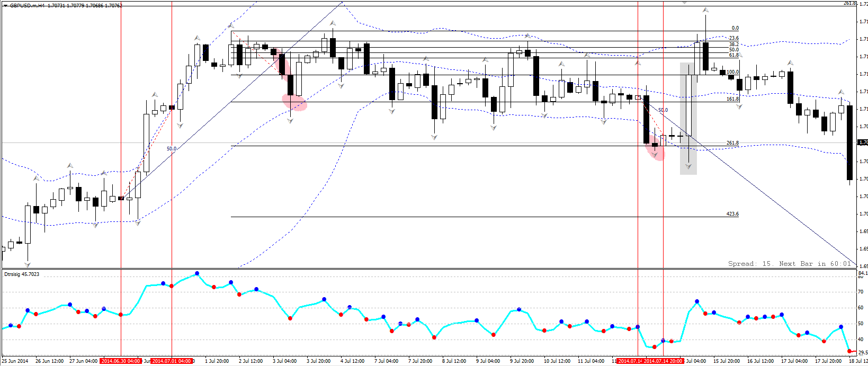868x366 pixels.
Task: Click the 50.0 label on the ascending trendline
Action: (172, 149)
